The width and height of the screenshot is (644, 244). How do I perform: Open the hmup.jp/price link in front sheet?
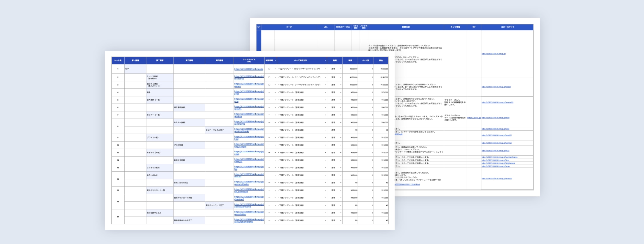[249, 93]
